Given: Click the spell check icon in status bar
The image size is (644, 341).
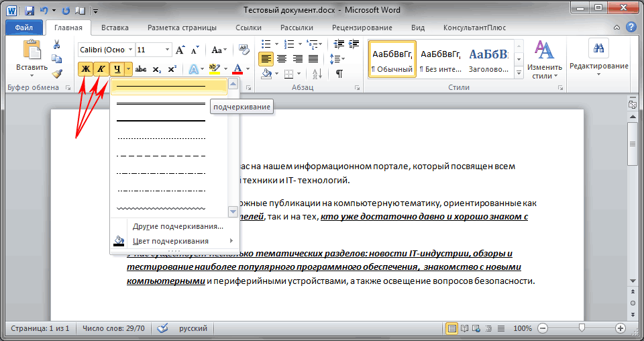Looking at the screenshot, I should click(x=162, y=329).
